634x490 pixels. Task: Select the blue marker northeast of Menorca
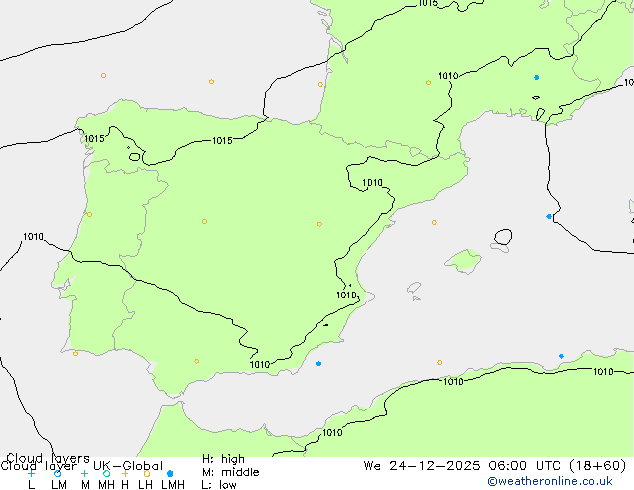[549, 217]
